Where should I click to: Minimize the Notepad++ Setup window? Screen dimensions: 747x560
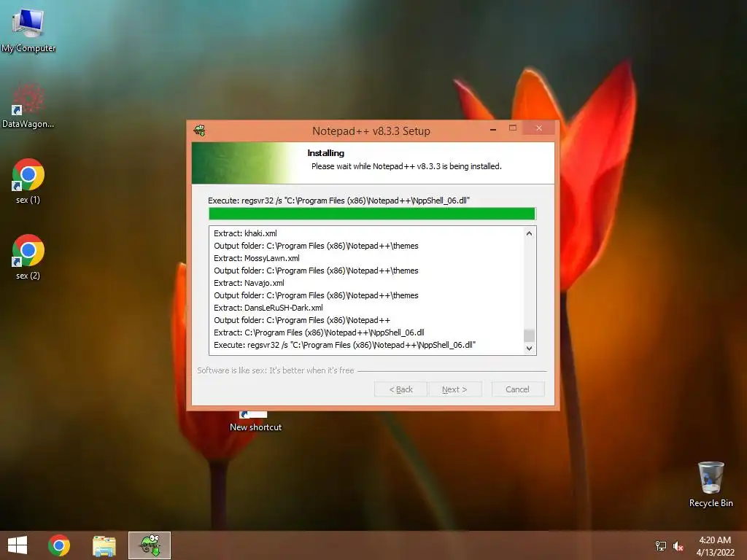pyautogui.click(x=493, y=128)
